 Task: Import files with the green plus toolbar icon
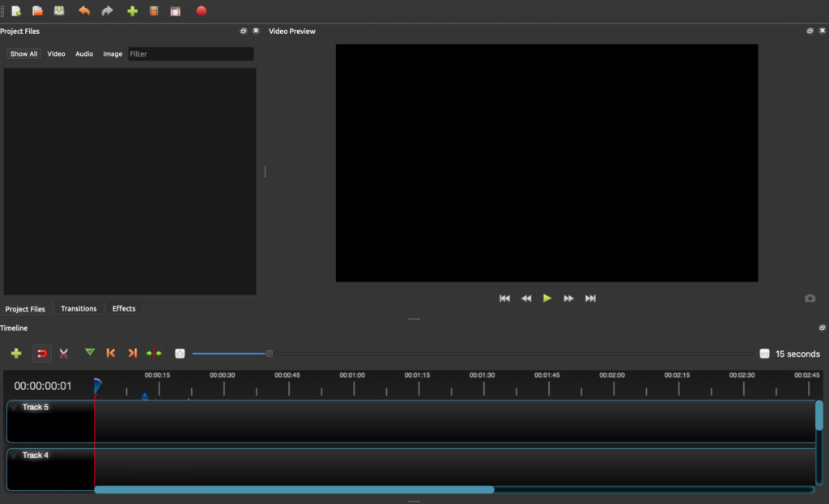point(132,11)
